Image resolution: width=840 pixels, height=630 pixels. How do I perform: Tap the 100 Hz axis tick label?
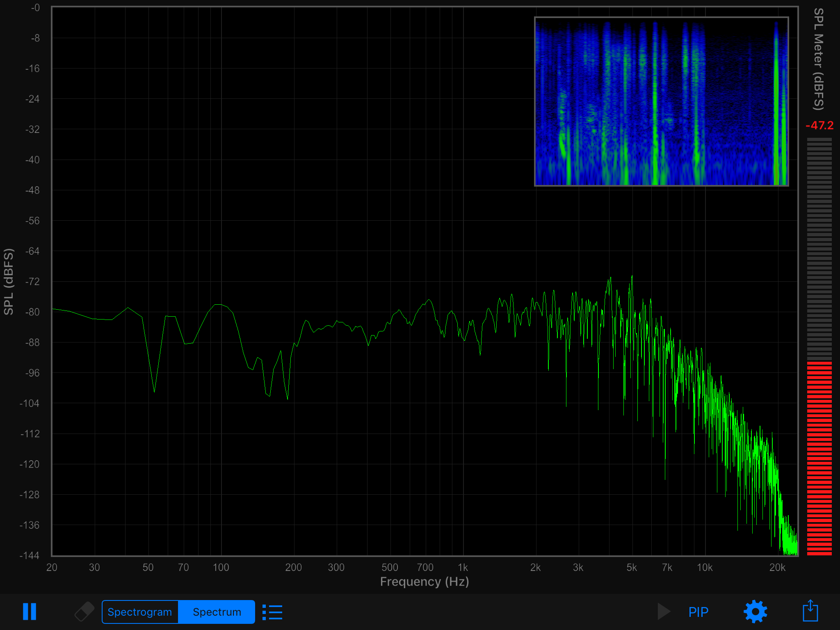point(221,567)
